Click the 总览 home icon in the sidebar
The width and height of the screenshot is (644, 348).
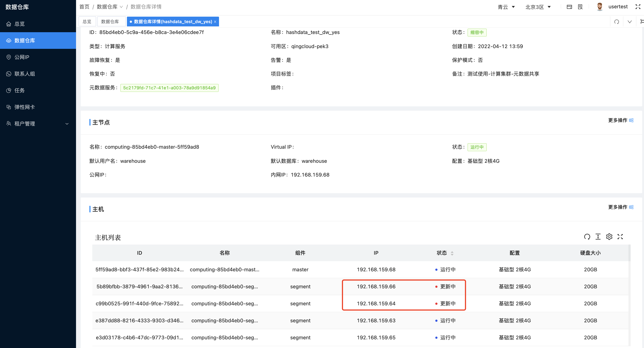tap(9, 24)
